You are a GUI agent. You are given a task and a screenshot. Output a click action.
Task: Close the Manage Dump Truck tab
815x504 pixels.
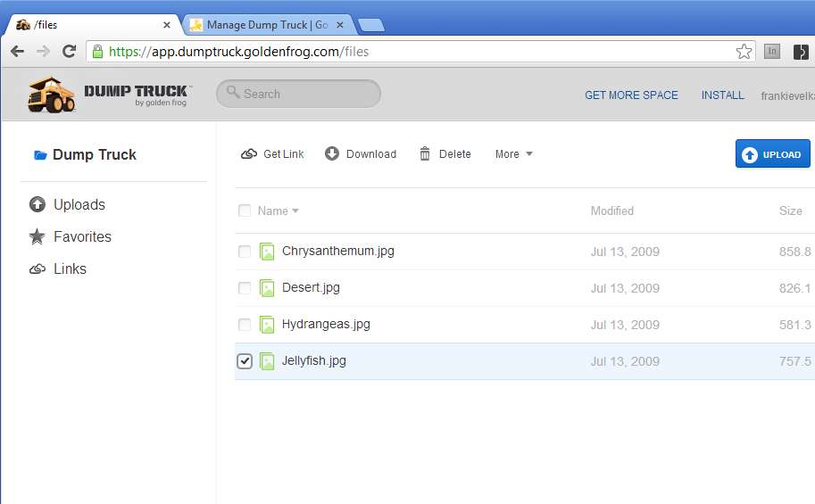click(x=340, y=24)
